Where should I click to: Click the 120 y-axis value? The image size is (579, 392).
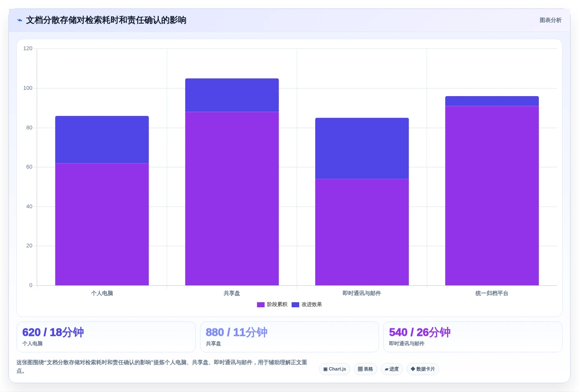click(x=28, y=48)
